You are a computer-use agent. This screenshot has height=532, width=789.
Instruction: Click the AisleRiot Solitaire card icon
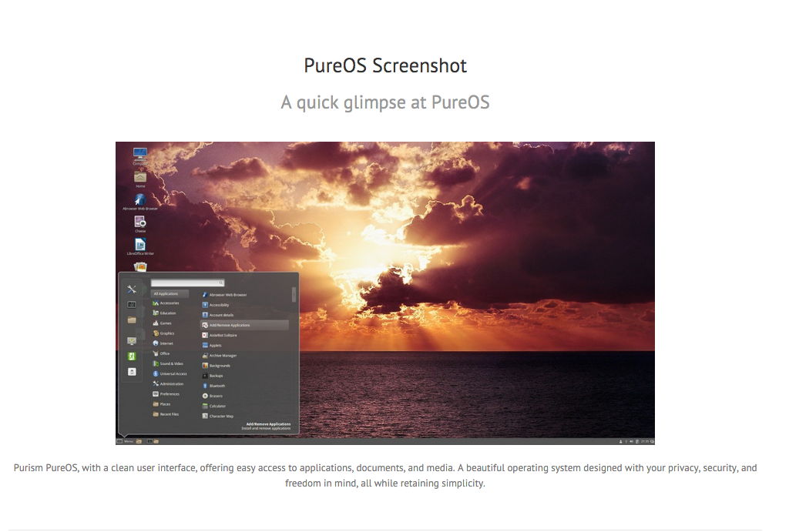click(x=205, y=335)
